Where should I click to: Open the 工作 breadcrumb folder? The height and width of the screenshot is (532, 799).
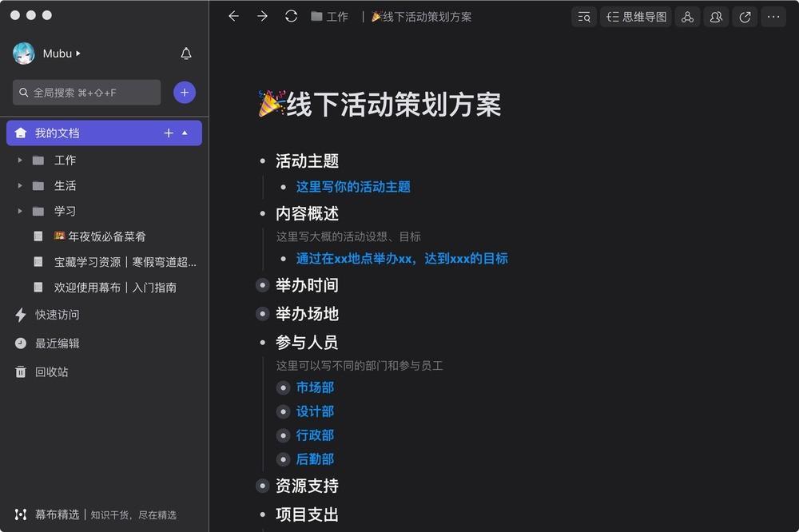tap(330, 17)
